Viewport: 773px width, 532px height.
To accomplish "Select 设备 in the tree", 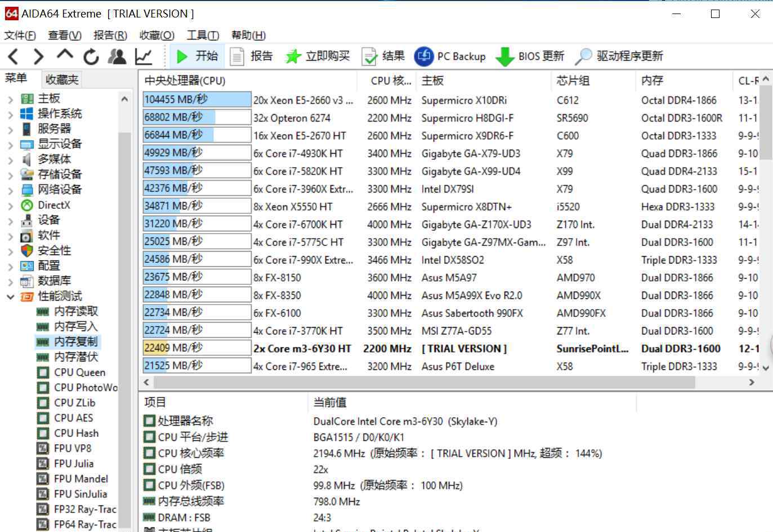I will click(48, 220).
